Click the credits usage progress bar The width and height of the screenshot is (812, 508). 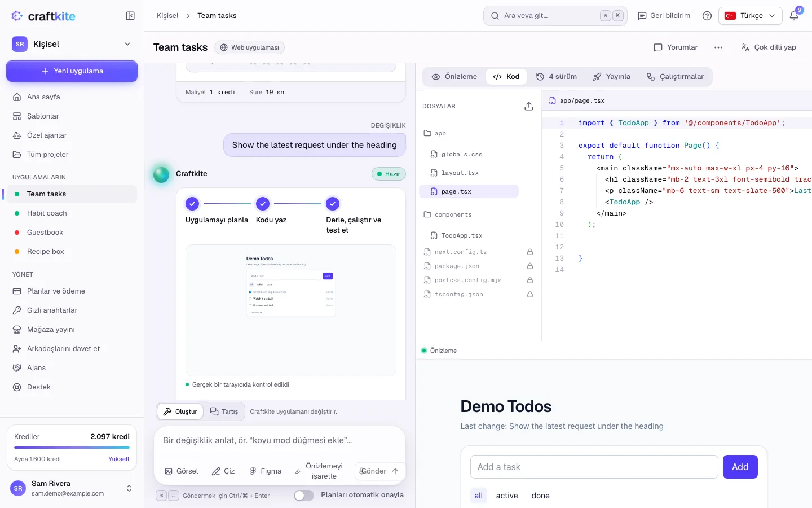click(72, 448)
